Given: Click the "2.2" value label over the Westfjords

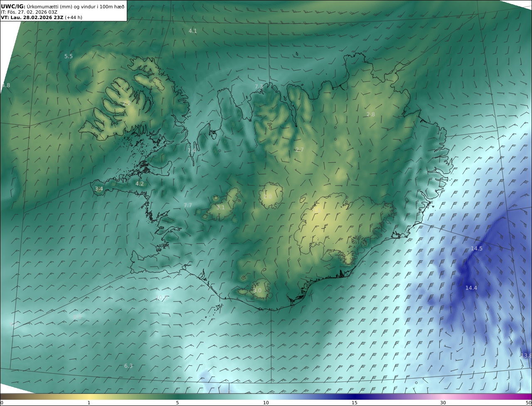Looking at the screenshot, I should (127, 103).
